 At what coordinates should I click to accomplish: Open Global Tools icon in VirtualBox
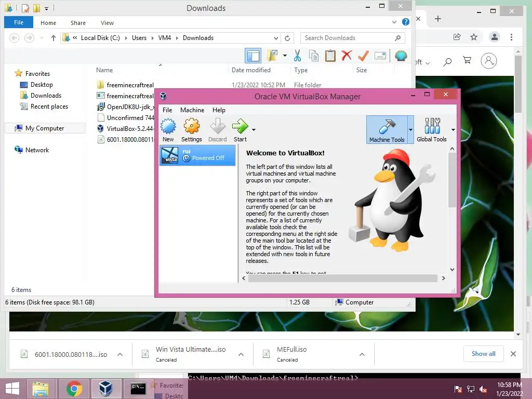pos(432,129)
